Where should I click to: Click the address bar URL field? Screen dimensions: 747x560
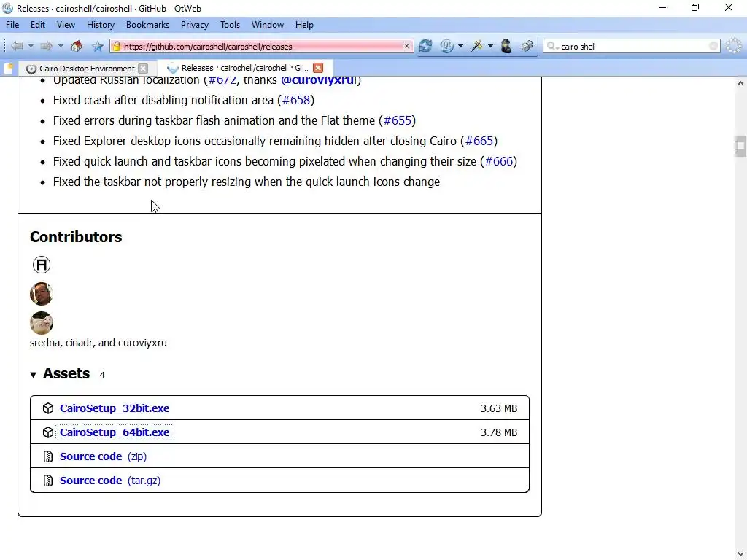[x=262, y=46]
